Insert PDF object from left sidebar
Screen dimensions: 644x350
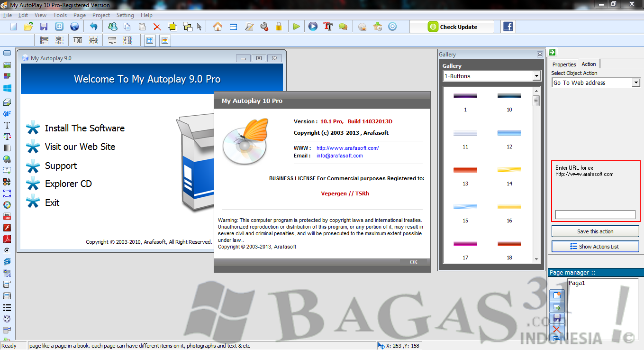[x=7, y=239]
